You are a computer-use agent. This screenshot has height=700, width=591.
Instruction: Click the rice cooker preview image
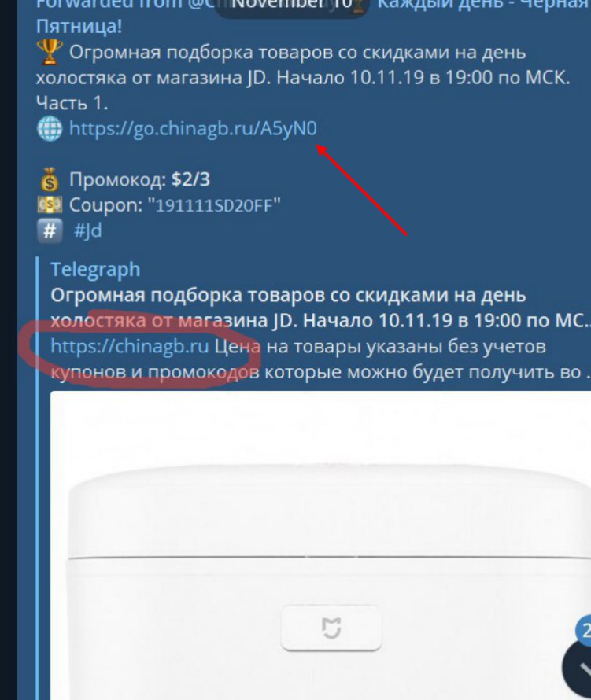[x=321, y=546]
